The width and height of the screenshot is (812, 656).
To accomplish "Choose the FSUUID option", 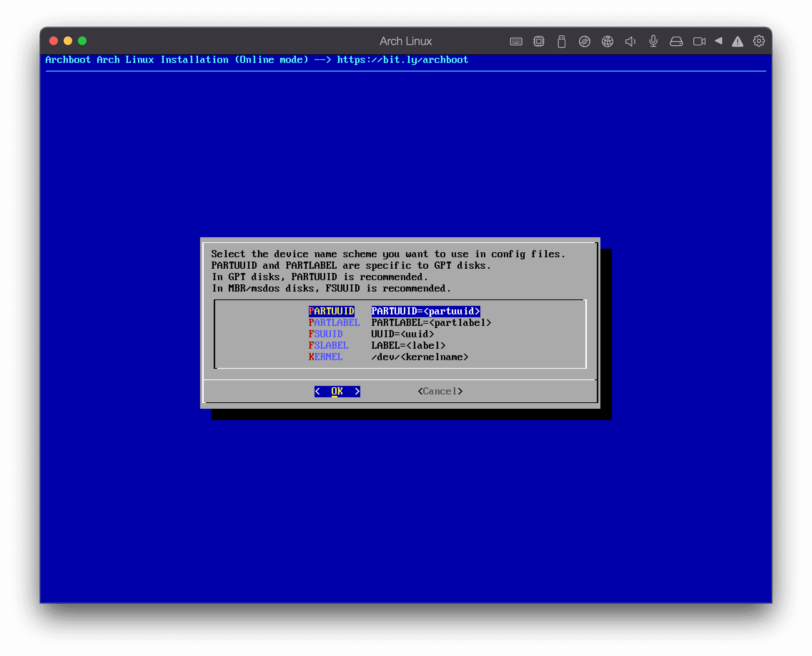I will tap(326, 334).
